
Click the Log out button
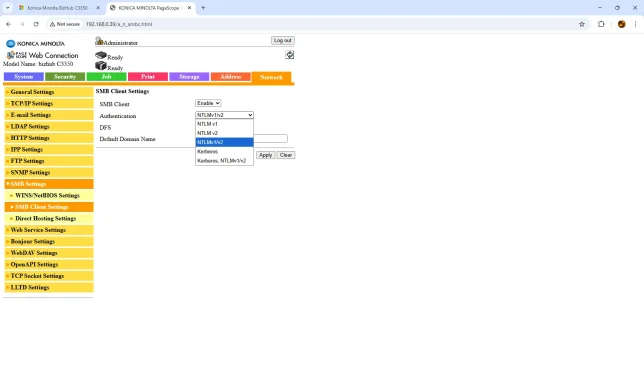click(x=283, y=40)
